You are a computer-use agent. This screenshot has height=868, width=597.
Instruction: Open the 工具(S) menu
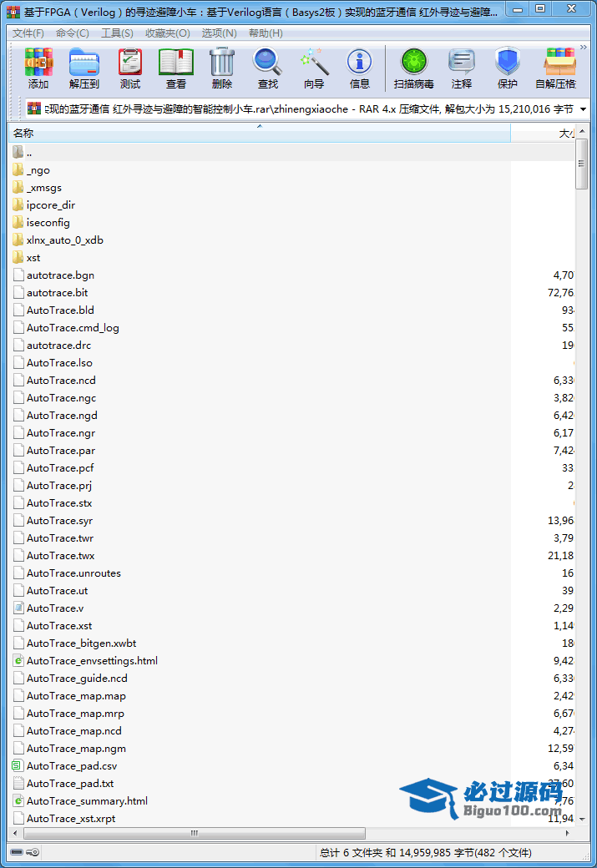coord(117,33)
